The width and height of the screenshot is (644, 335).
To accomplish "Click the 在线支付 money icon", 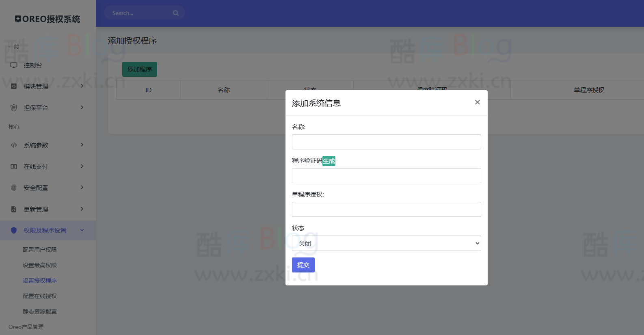I will click(14, 166).
